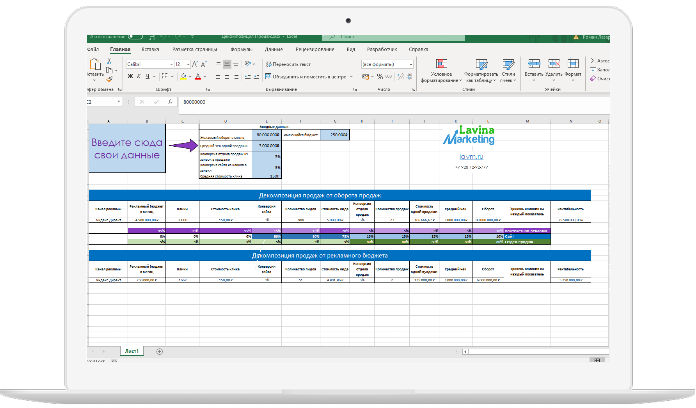Screen dimensions: 696x408
Task: Open the Разметка страницы ribbon tab
Action: [x=194, y=49]
